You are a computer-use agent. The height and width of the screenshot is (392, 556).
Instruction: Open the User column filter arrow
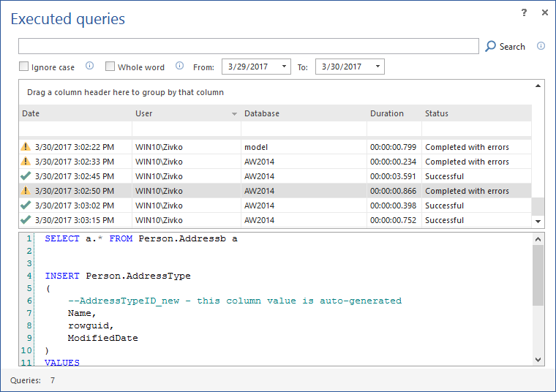(x=234, y=114)
